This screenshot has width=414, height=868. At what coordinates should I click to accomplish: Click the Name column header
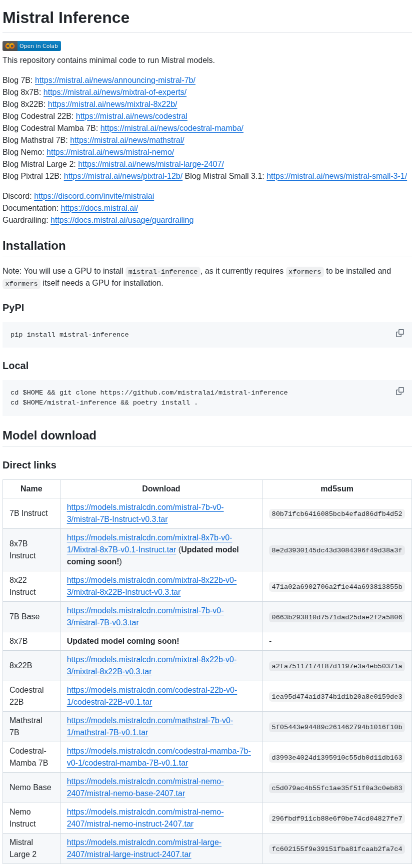[31, 489]
